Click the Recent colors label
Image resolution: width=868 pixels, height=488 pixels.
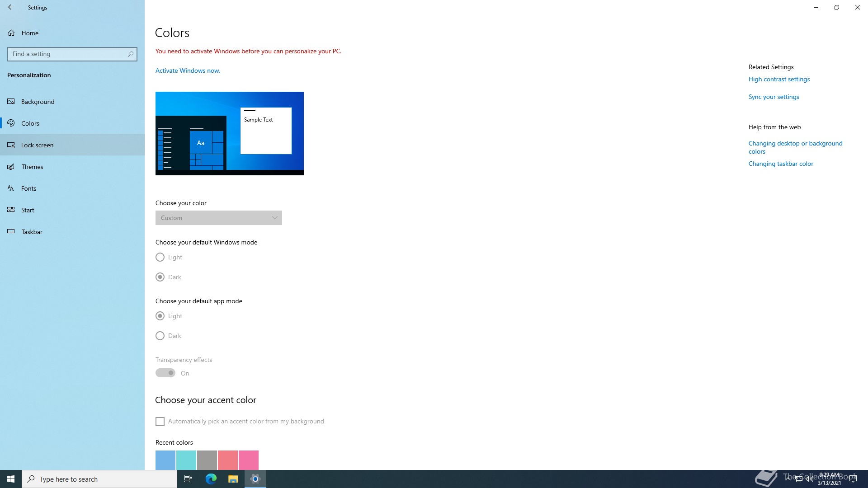point(174,442)
